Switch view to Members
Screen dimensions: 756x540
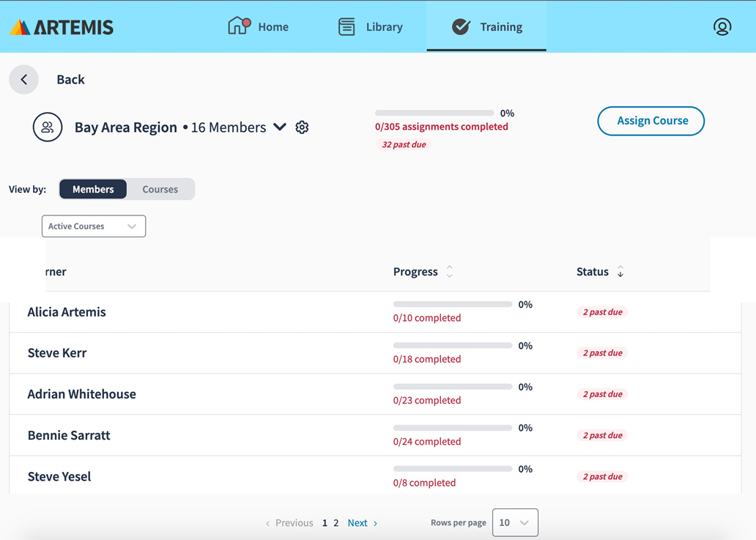(x=93, y=189)
